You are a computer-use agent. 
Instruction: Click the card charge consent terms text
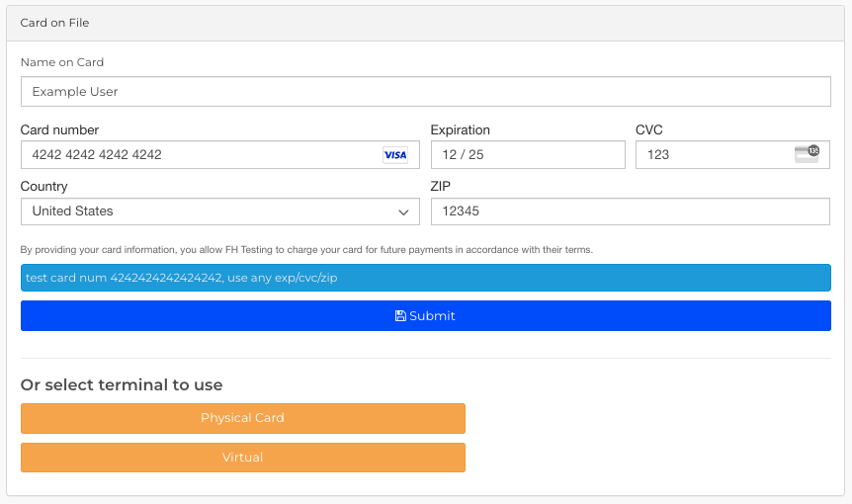pyautogui.click(x=306, y=250)
